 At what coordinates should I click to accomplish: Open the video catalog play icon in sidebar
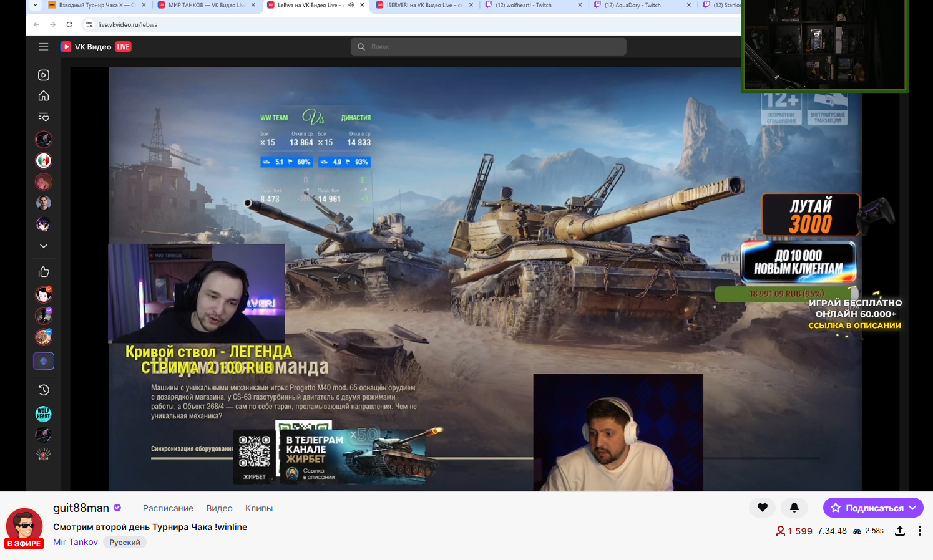click(x=44, y=75)
